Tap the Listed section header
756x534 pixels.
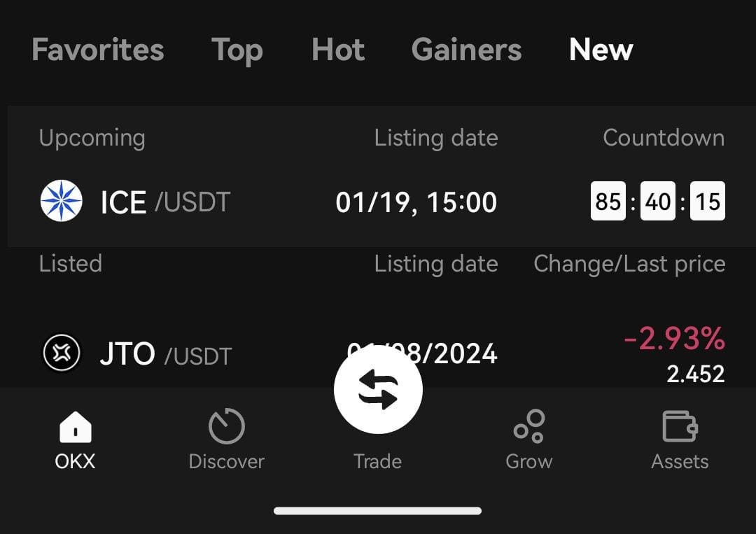pyautogui.click(x=71, y=264)
